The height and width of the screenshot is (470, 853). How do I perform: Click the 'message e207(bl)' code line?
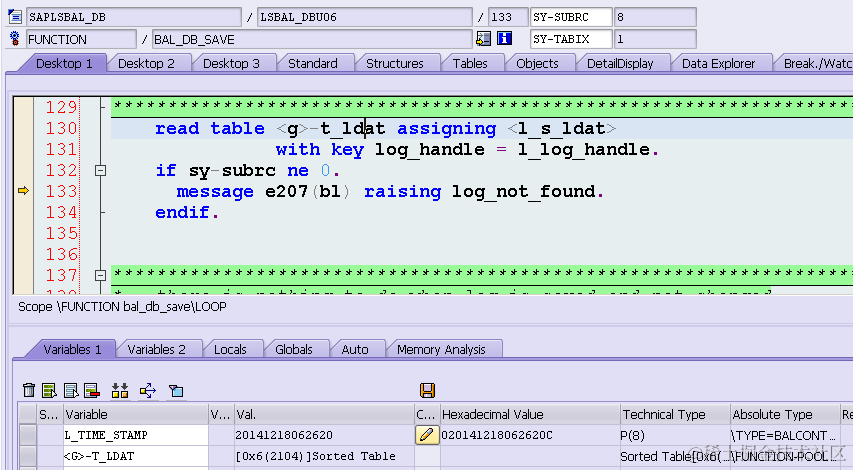coord(390,191)
